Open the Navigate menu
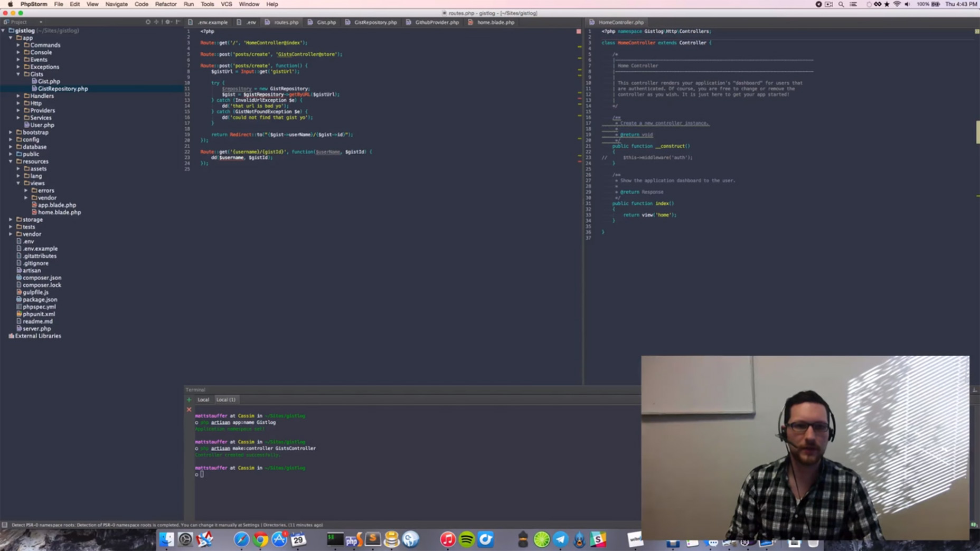This screenshot has width=980, height=551. pos(116,4)
